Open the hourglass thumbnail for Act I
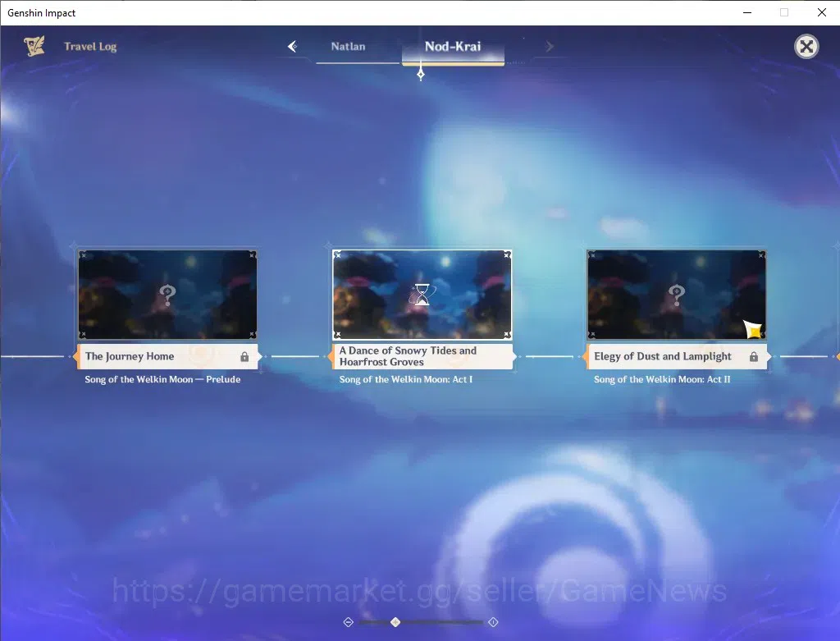The image size is (840, 641). [422, 295]
